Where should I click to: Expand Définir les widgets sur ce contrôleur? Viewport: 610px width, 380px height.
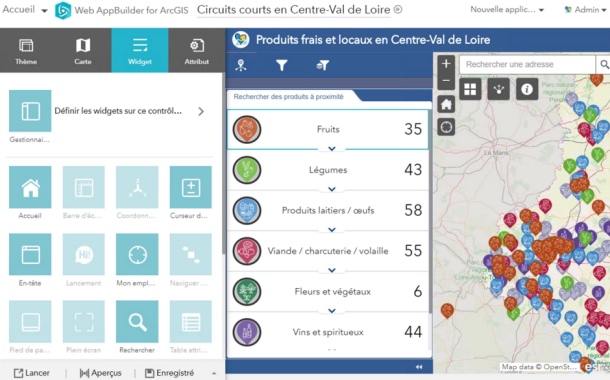[201, 112]
